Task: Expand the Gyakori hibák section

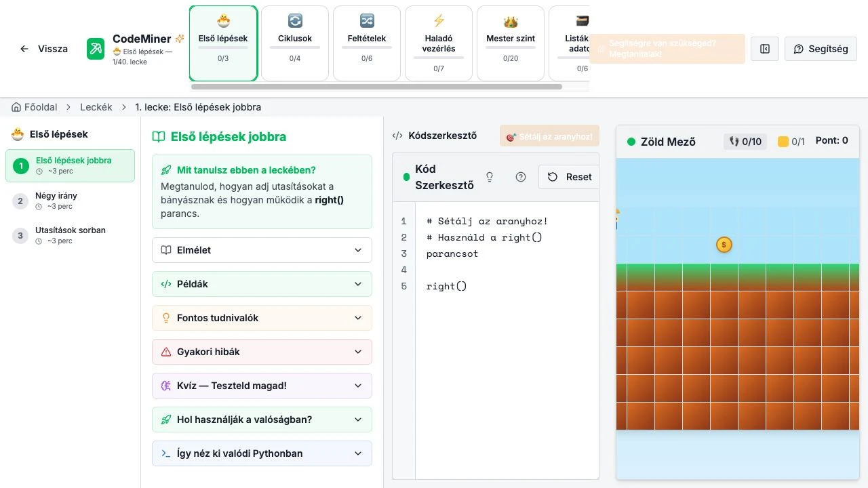Action: 262,352
